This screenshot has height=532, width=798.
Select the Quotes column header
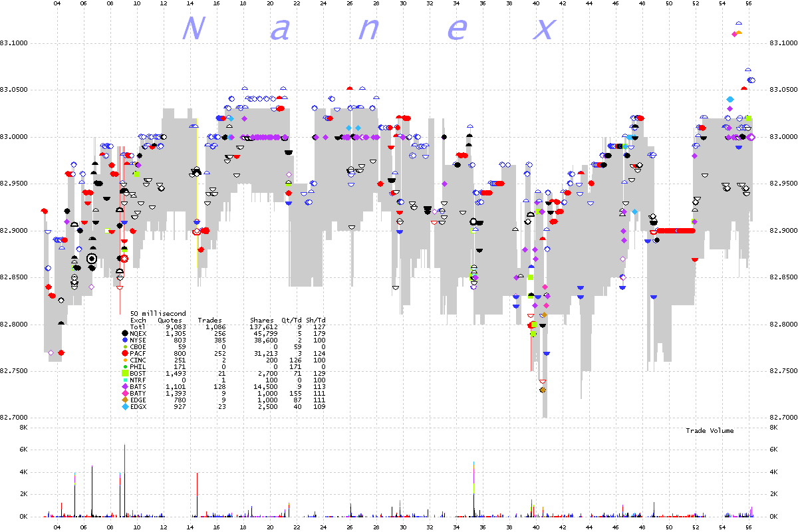point(170,320)
